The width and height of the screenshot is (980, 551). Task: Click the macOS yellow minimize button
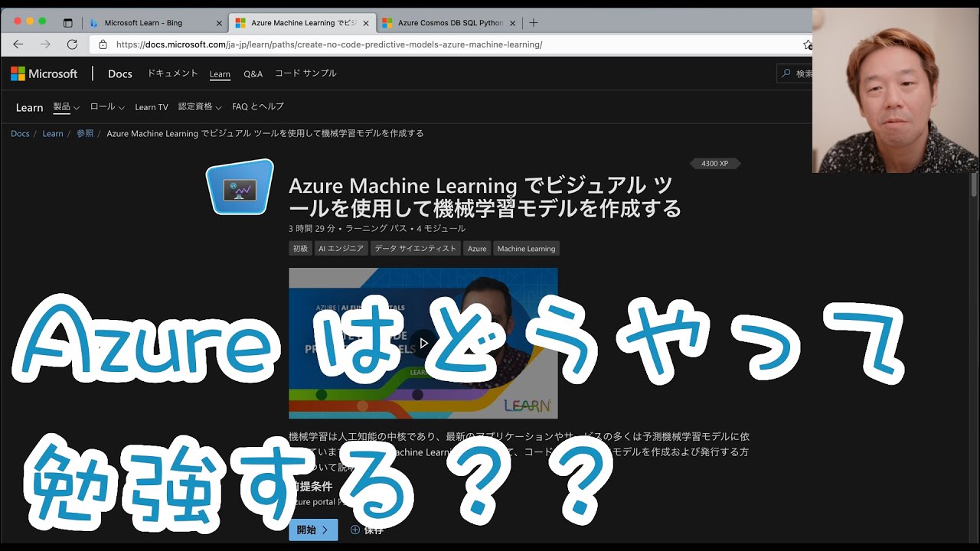[28, 21]
